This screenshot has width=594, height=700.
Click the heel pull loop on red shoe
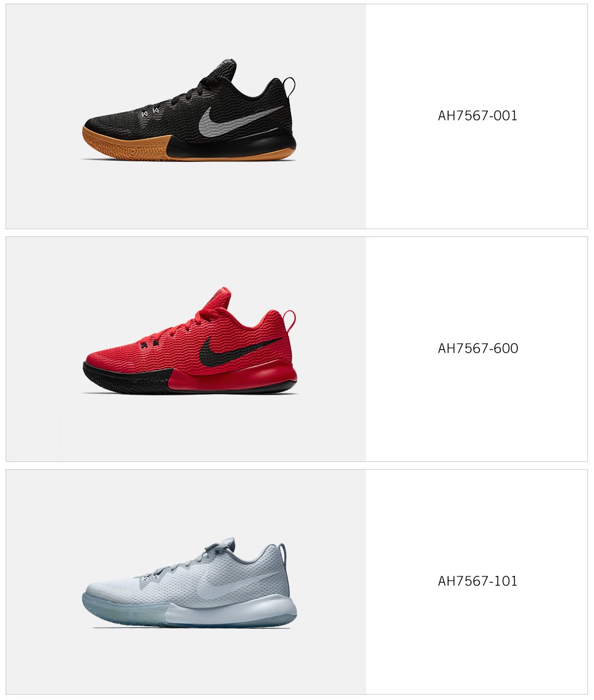[x=289, y=320]
